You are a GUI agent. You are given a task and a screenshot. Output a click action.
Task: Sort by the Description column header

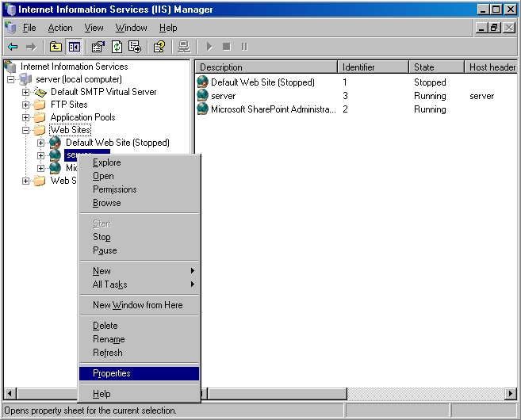pos(266,67)
